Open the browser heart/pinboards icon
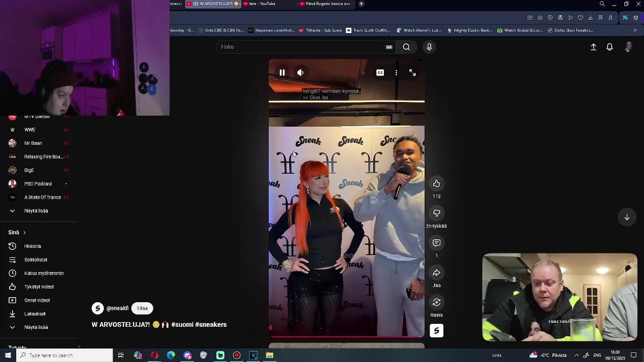Image resolution: width=644 pixels, height=362 pixels. [x=580, y=18]
